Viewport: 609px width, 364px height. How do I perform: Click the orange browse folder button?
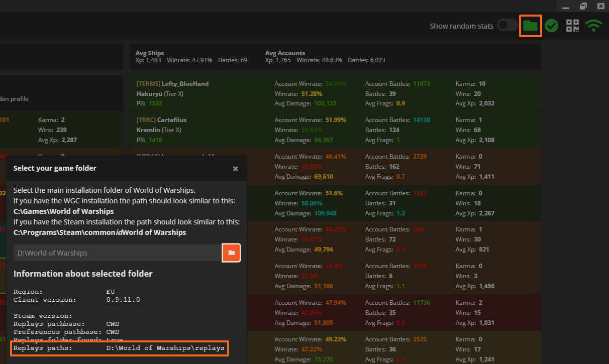pyautogui.click(x=231, y=253)
